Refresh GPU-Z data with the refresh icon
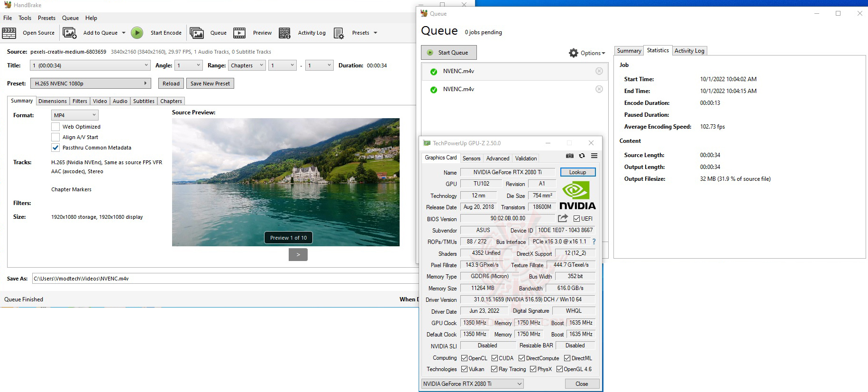 pos(582,156)
